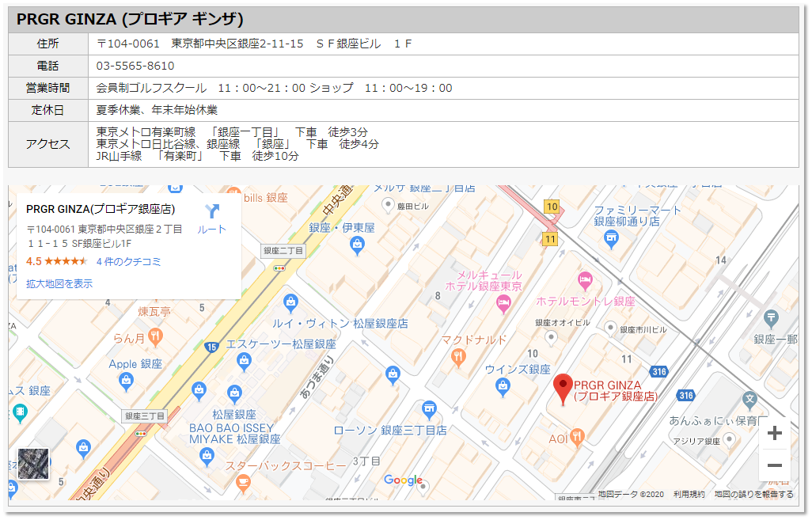Click subway exit 11 marker
The height and width of the screenshot is (520, 812).
(550, 239)
